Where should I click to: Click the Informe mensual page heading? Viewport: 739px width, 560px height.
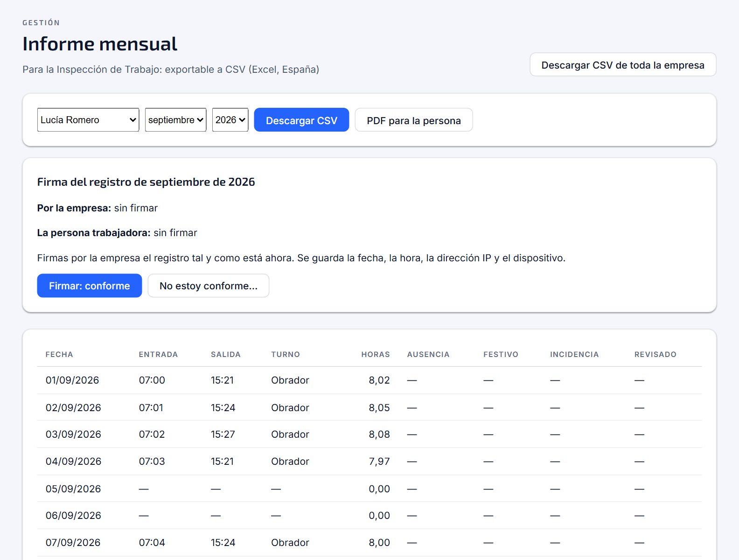point(100,44)
